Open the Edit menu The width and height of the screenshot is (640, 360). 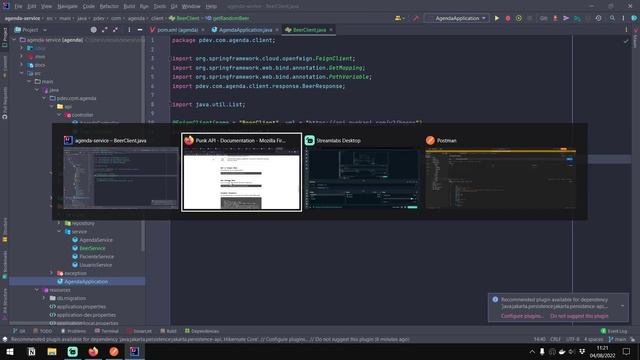31,7
